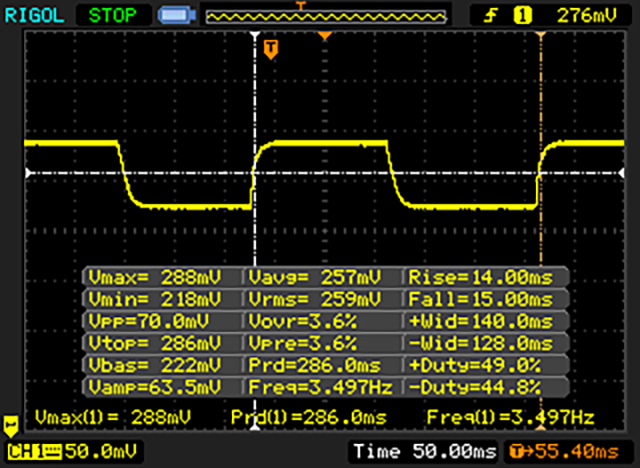
Task: Click the trigger level arrow at right edge
Action: click(621, 173)
